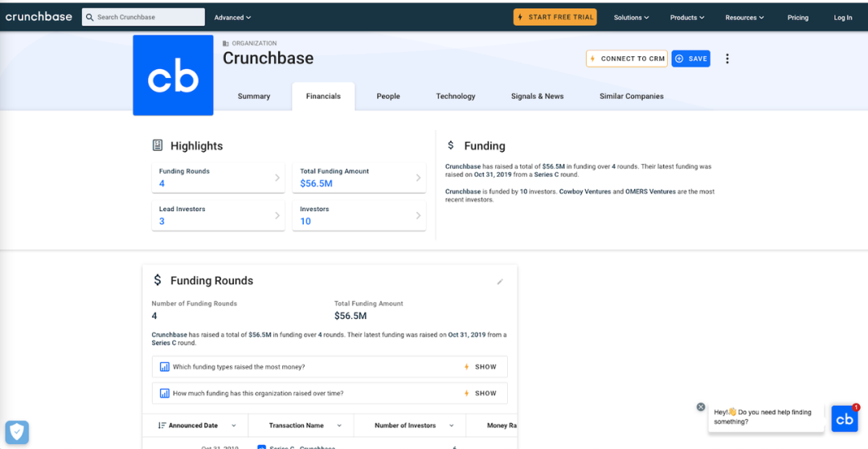
Task: Click the pencil edit icon in Funding Rounds
Action: 500,282
